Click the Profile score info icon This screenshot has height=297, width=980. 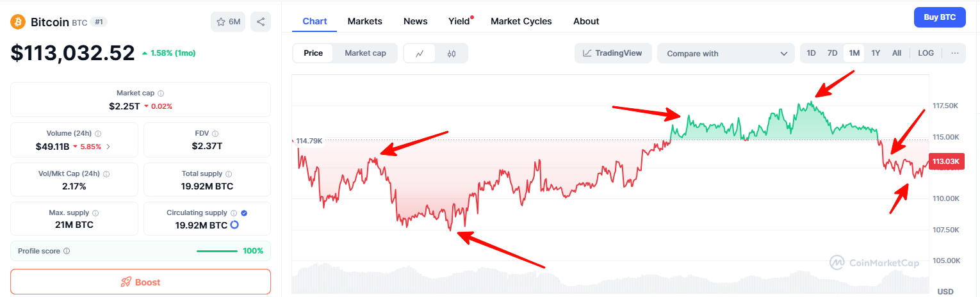point(67,251)
